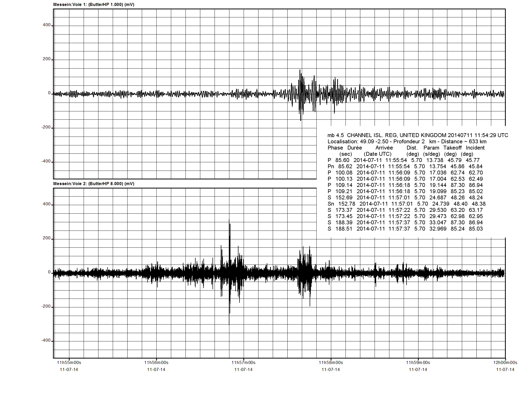Click the Arrivée column header
The image size is (532, 398).
(384, 148)
